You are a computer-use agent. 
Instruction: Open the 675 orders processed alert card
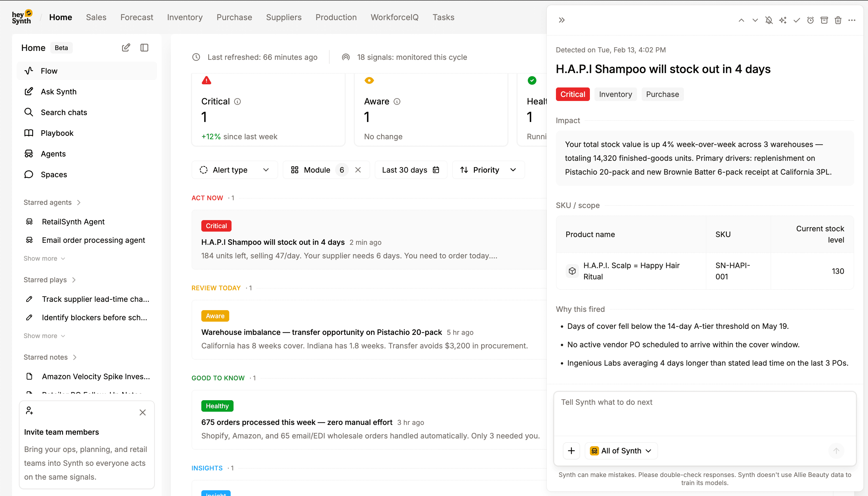tap(369, 420)
